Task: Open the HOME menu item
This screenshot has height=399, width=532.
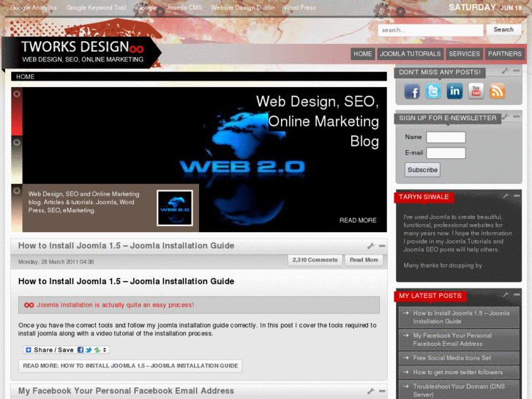Action: click(363, 54)
